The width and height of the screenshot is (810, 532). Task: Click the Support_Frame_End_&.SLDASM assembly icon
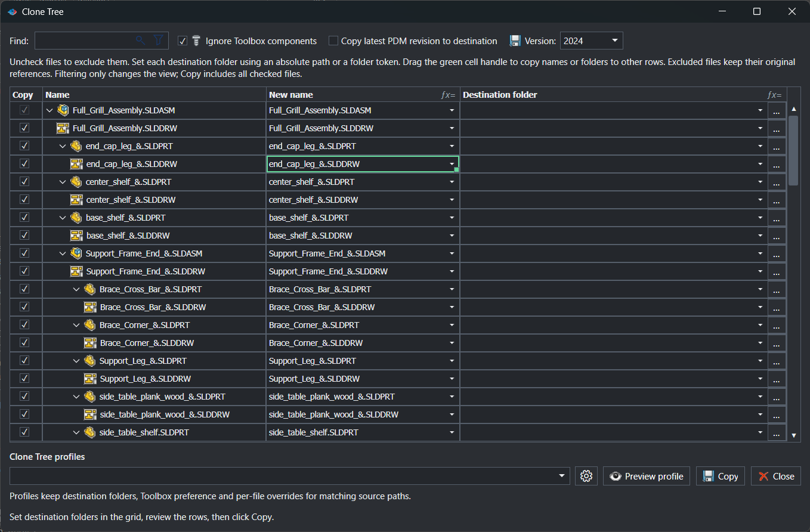click(x=76, y=253)
